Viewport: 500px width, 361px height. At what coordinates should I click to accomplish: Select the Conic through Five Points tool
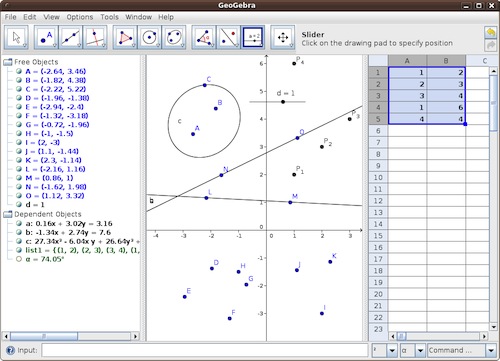174,37
